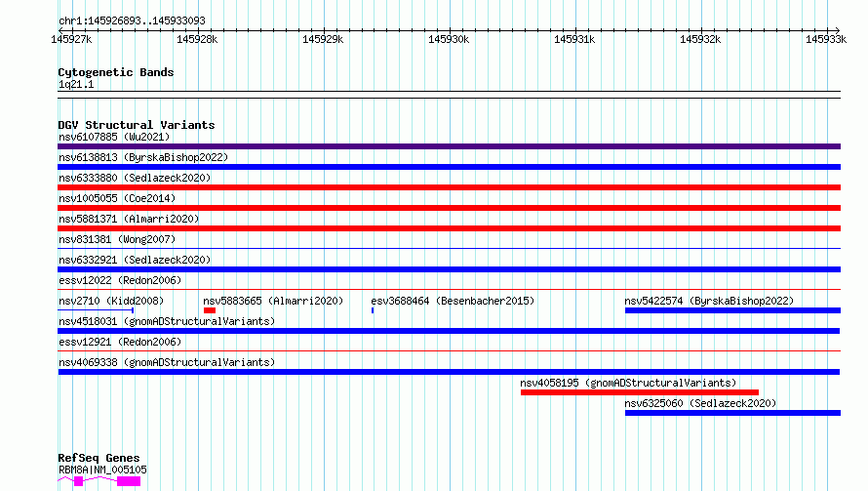Click the blue bar under nsv6325060

733,413
